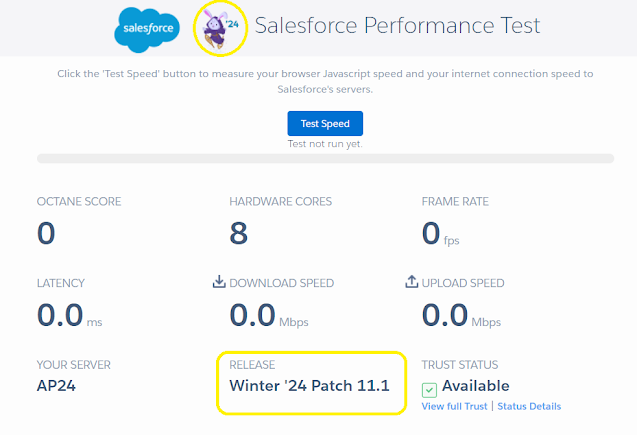This screenshot has width=637, height=435.
Task: Click the download arrow icon beside Download Speed
Action: [x=219, y=282]
